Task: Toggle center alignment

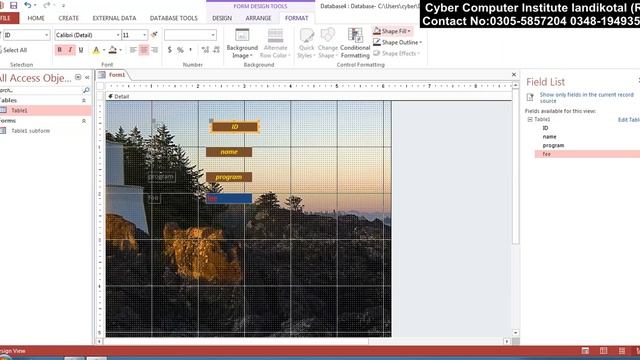Action: point(144,50)
